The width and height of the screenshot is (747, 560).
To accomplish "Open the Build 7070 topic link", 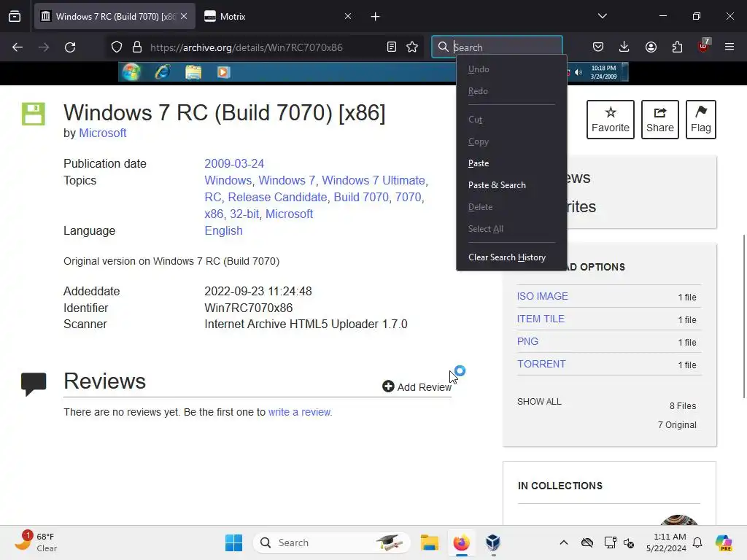I will coord(361,197).
